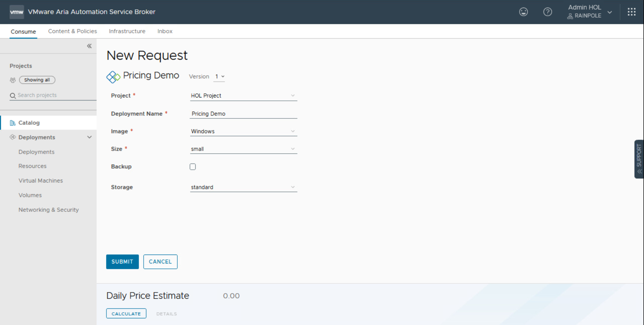Switch to the Content & Policies tab

point(72,31)
